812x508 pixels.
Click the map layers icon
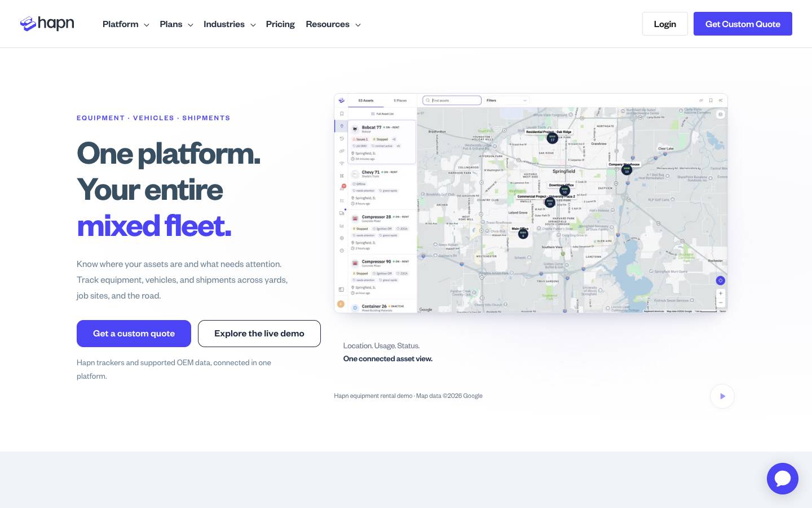point(720,115)
